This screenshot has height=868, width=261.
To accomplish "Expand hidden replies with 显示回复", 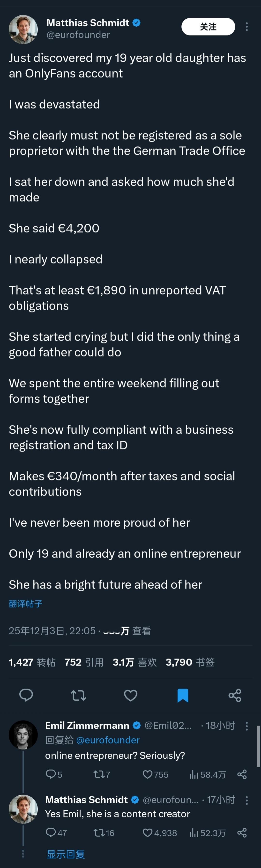I will pos(66,854).
